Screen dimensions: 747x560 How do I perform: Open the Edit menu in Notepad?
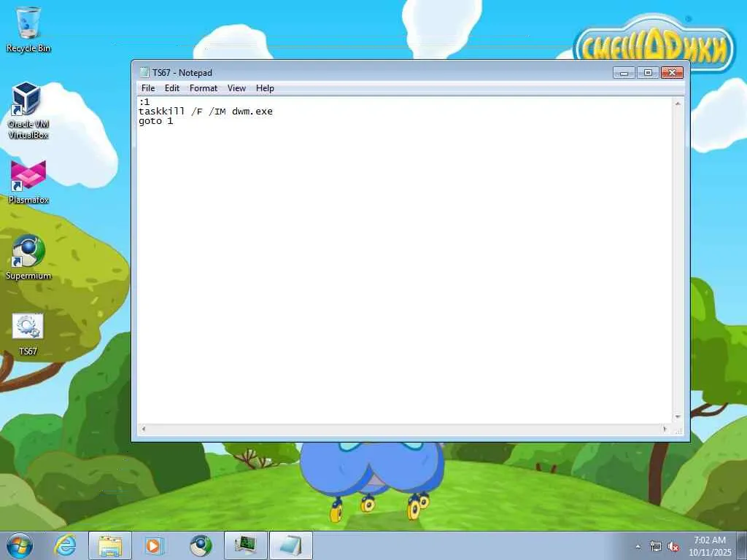[172, 88]
